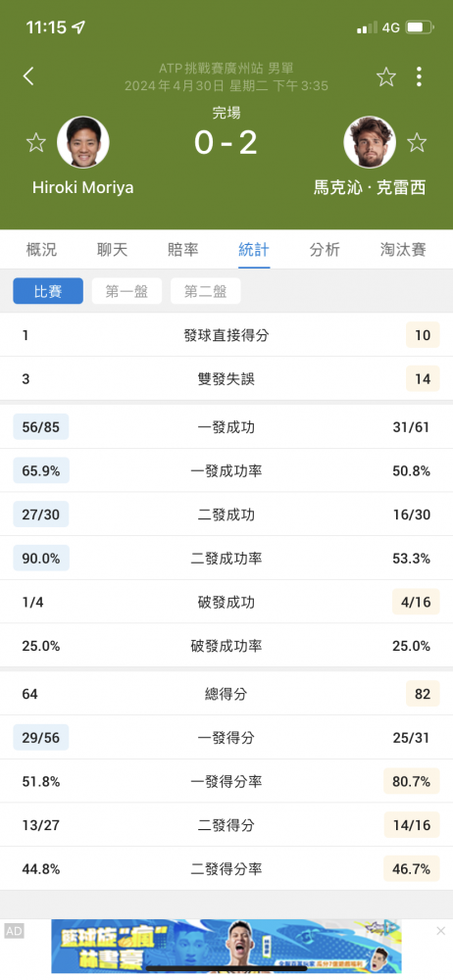Show 第二盤 statistics
The height and width of the screenshot is (980, 453).
pyautogui.click(x=205, y=291)
